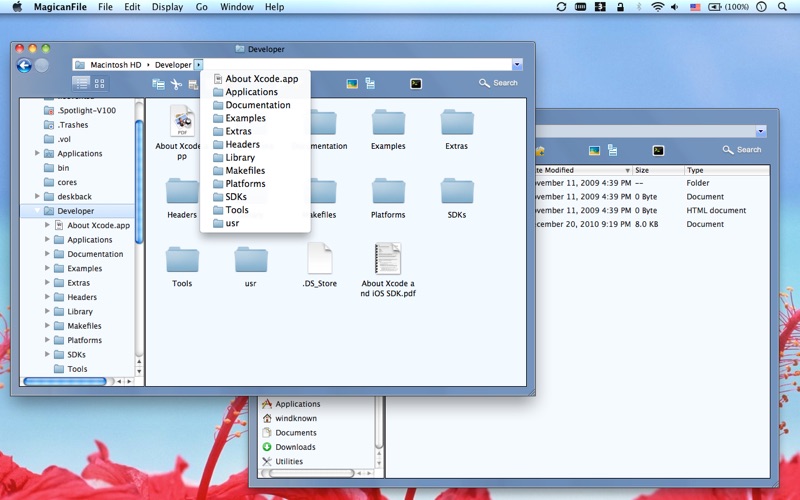Choose Documentation from the path popup menu
Image resolution: width=800 pixels, height=500 pixels.
[258, 105]
